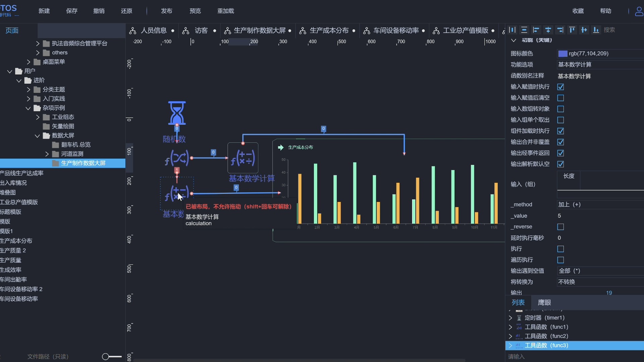Click the distribute horizontally icon

(x=512, y=30)
